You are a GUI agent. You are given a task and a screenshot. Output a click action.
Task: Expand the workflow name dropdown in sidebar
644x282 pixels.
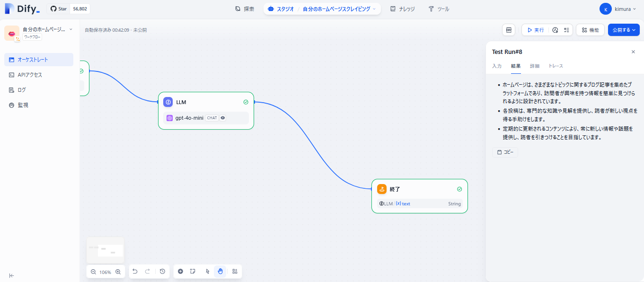click(x=70, y=28)
